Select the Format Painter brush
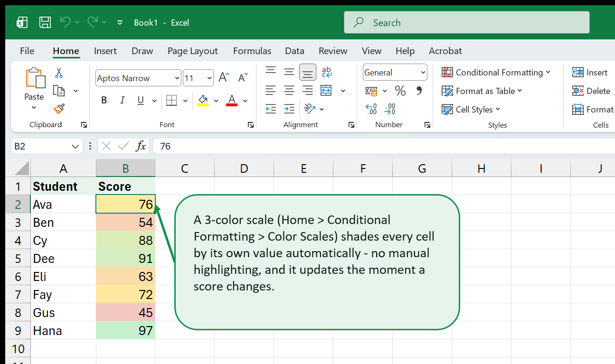 click(x=59, y=109)
